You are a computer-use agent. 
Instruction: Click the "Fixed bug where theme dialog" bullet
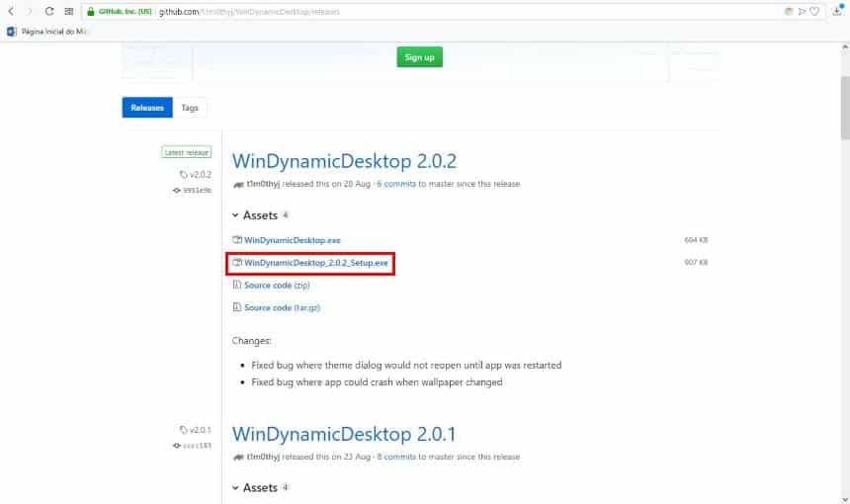[406, 366]
